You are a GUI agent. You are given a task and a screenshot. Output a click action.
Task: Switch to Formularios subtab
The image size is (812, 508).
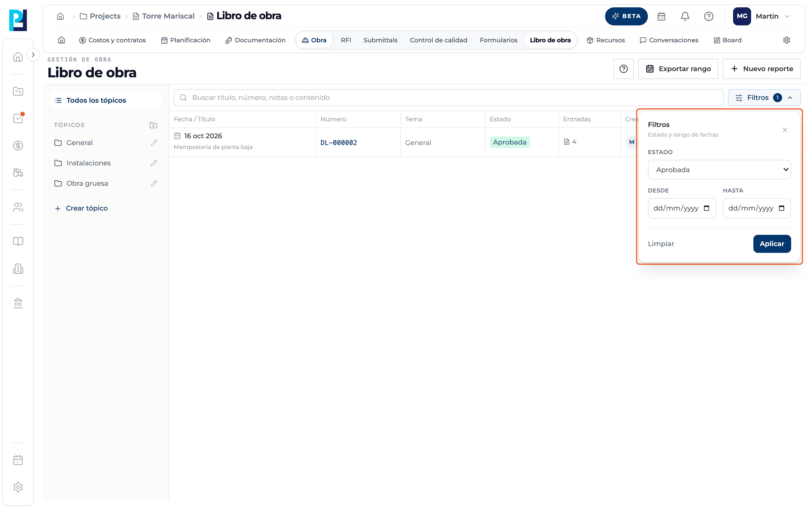(x=498, y=40)
